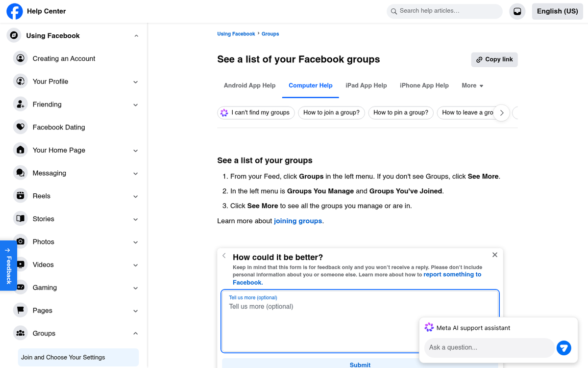Click the blue send arrow in the assistant
588x368 pixels.
pyautogui.click(x=563, y=348)
